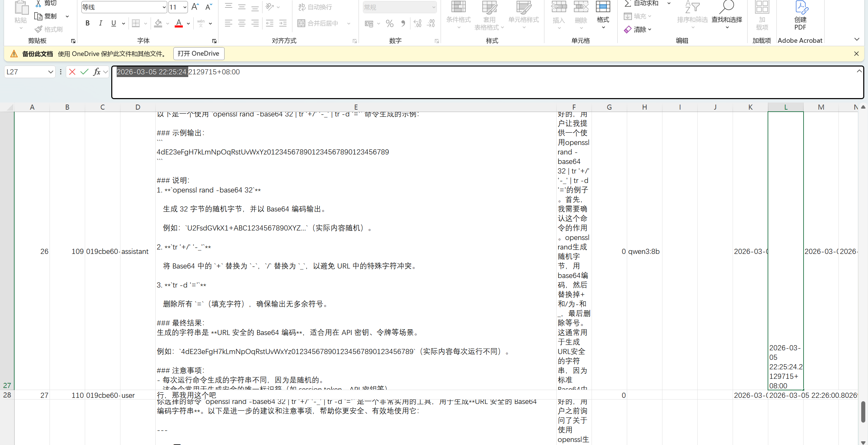This screenshot has width=868, height=445.
Task: Expand the underline style arrow
Action: coord(123,23)
